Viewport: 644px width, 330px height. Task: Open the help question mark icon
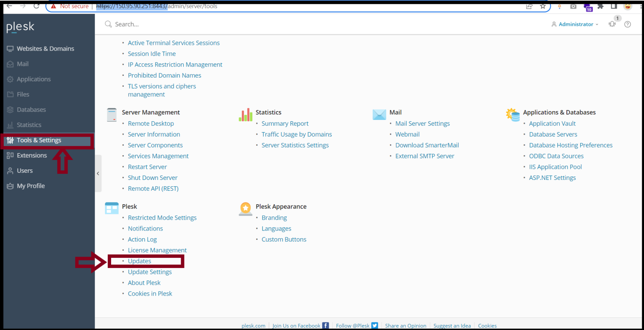pos(628,24)
